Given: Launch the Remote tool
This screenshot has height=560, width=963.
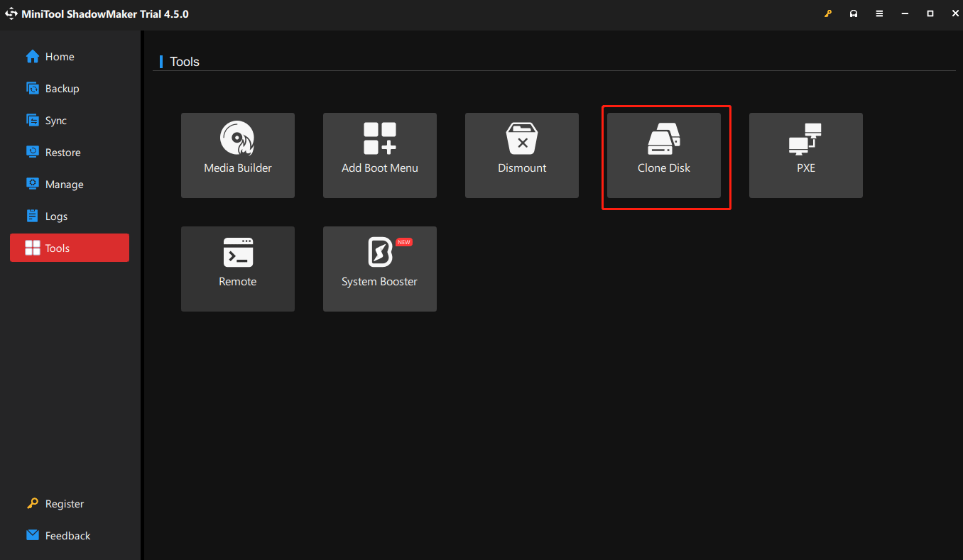Looking at the screenshot, I should click(237, 269).
